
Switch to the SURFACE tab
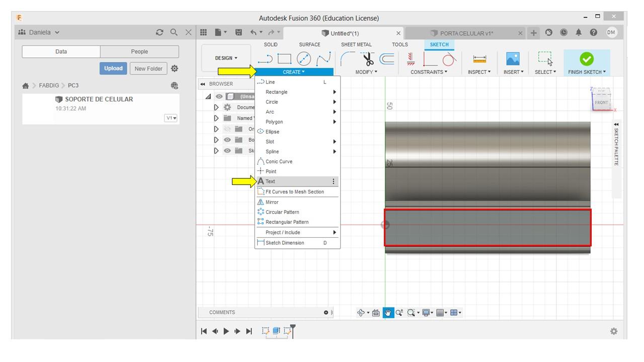[309, 45]
